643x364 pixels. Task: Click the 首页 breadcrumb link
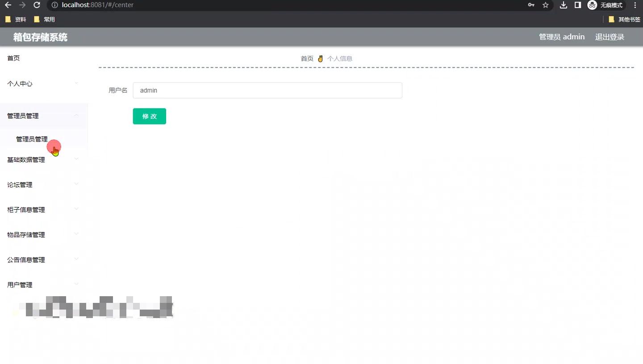(x=307, y=58)
